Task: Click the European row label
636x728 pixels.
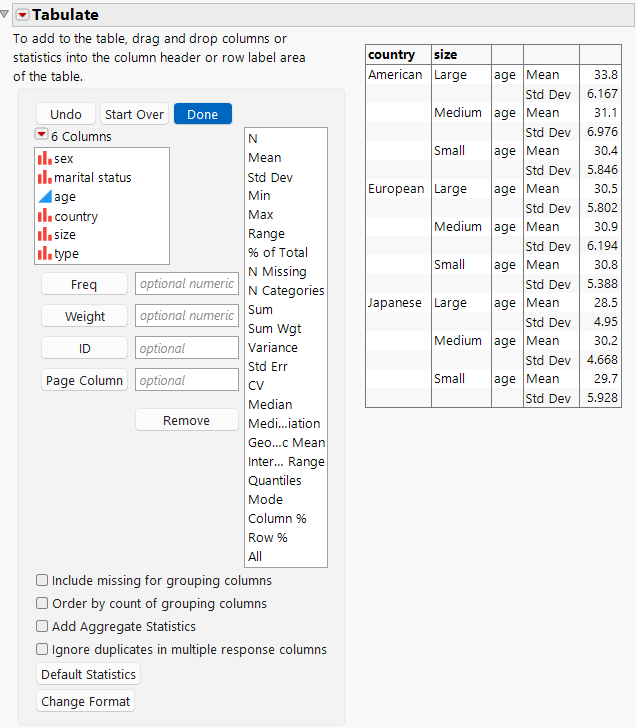Action: [x=396, y=189]
